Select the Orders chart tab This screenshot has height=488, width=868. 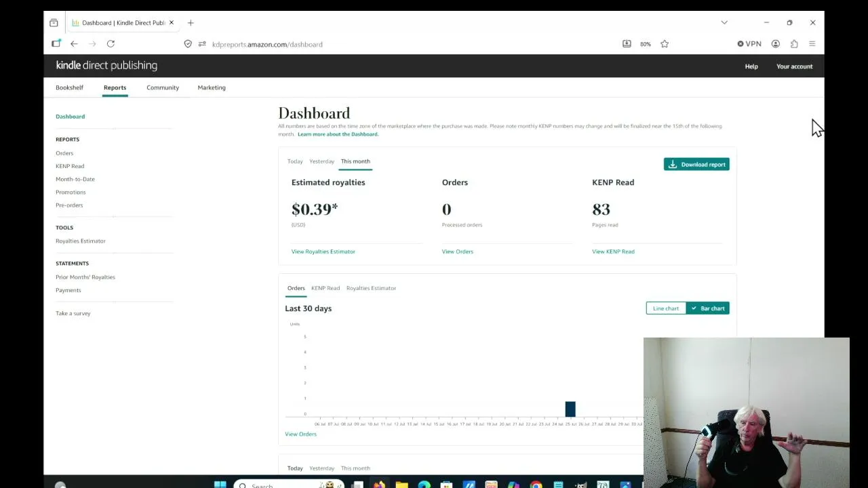(x=296, y=288)
